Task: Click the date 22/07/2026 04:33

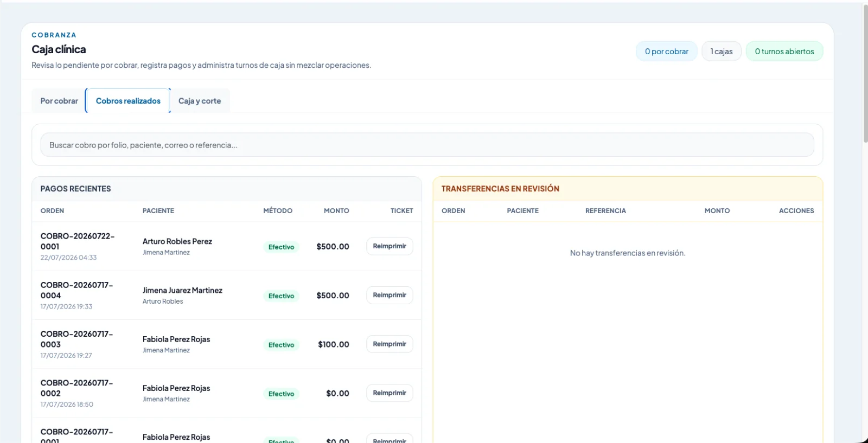Action: pos(68,258)
